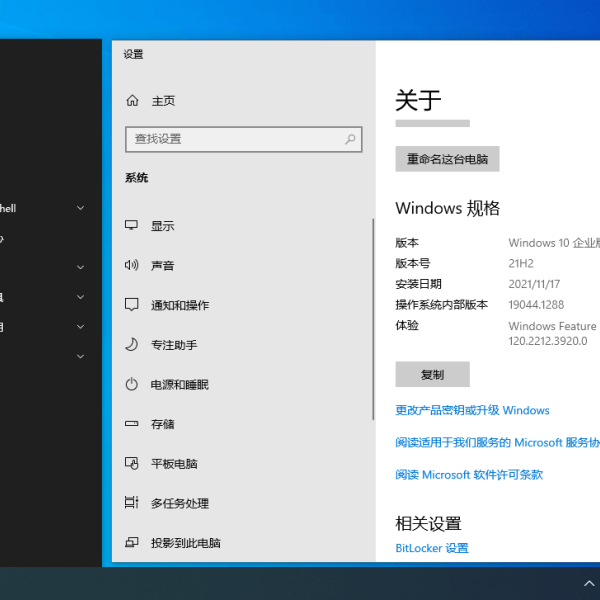
Task: Open 显示 settings page
Action: coord(162,226)
